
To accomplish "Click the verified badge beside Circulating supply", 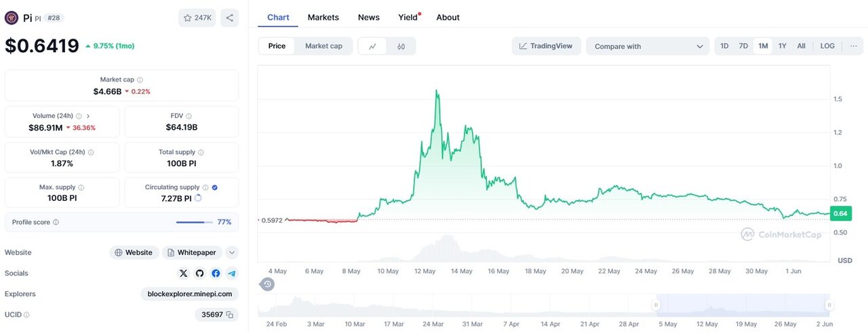I will (x=214, y=187).
